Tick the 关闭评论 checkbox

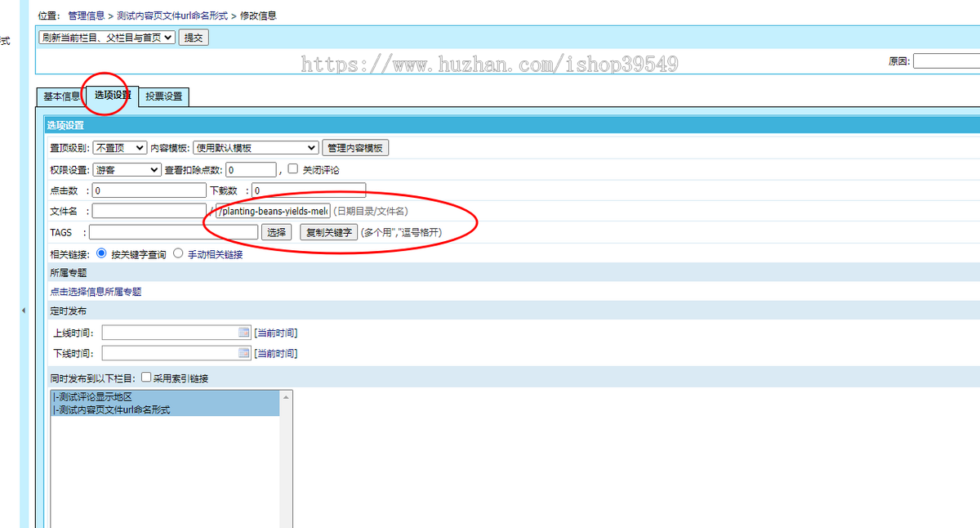click(293, 169)
